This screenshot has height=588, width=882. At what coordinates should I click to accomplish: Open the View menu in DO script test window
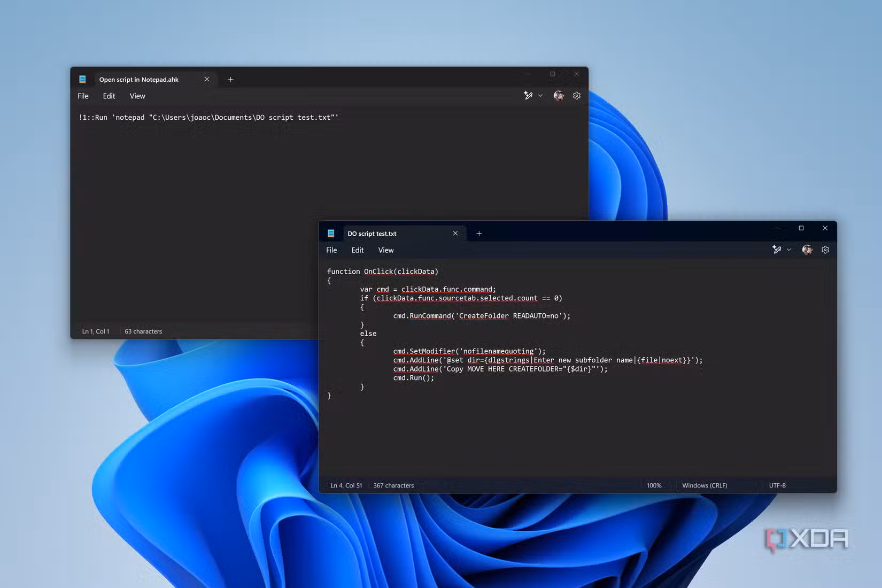[x=386, y=250]
